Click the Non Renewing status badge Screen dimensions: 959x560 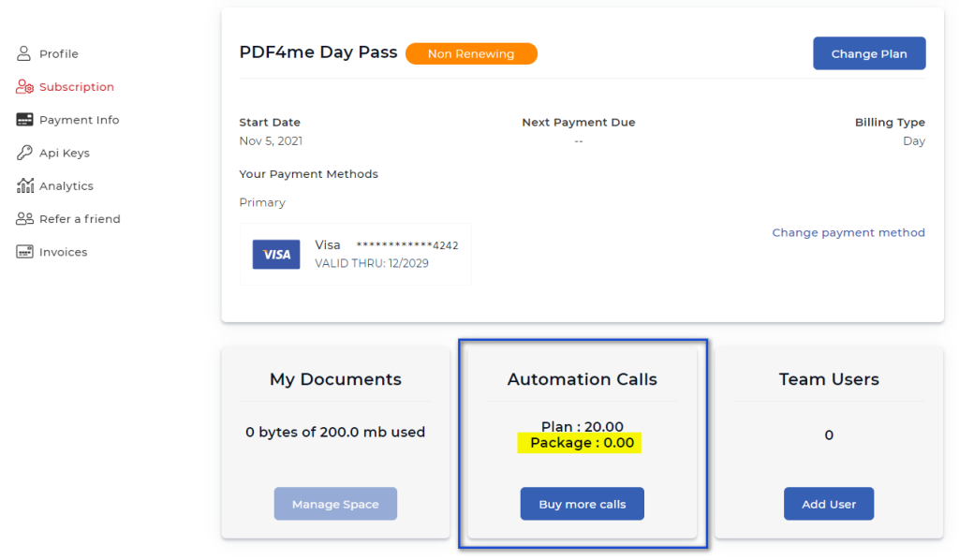471,54
